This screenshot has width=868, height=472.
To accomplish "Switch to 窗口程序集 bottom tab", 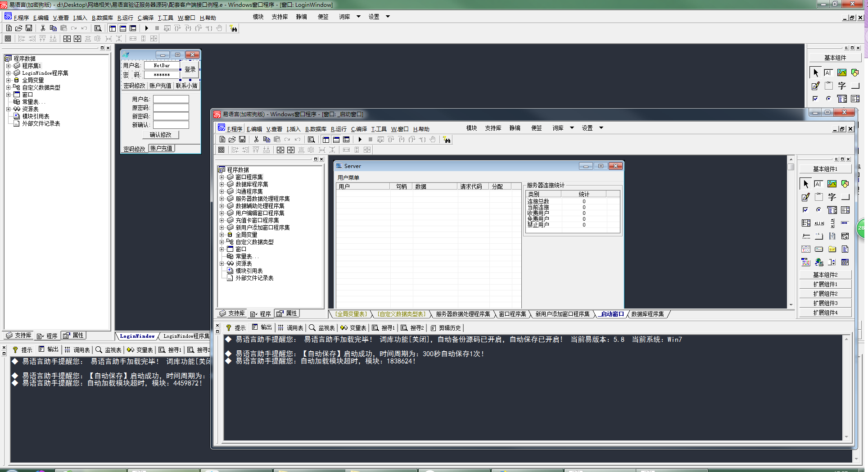I will coord(512,314).
